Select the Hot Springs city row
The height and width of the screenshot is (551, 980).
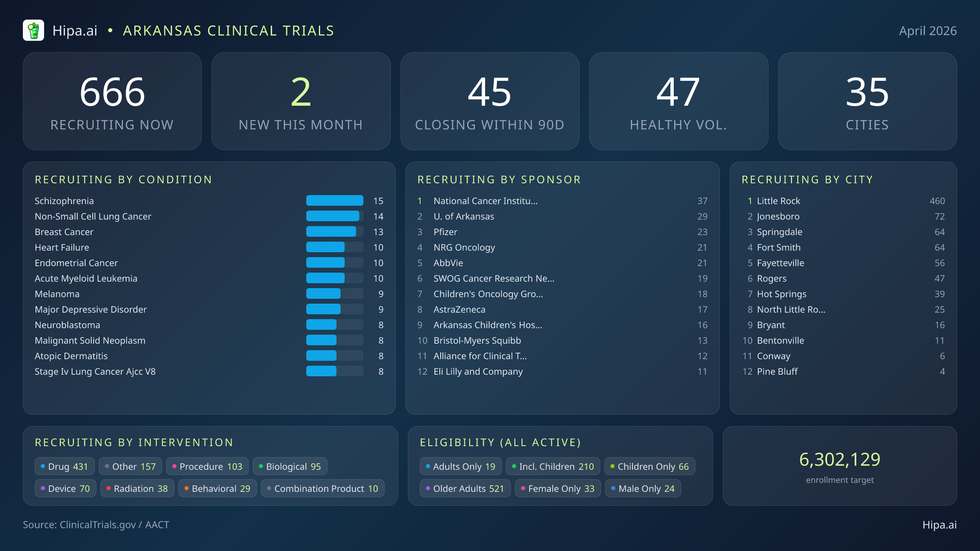tap(843, 294)
